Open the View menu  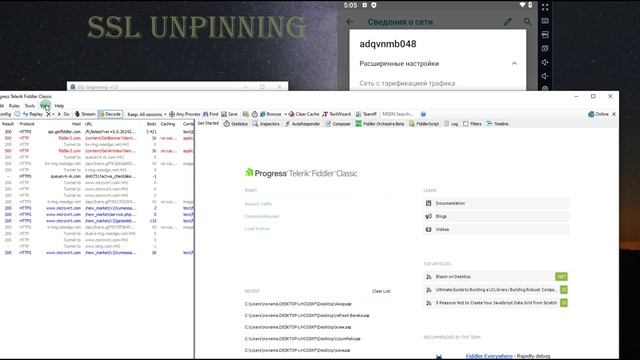[x=45, y=106]
